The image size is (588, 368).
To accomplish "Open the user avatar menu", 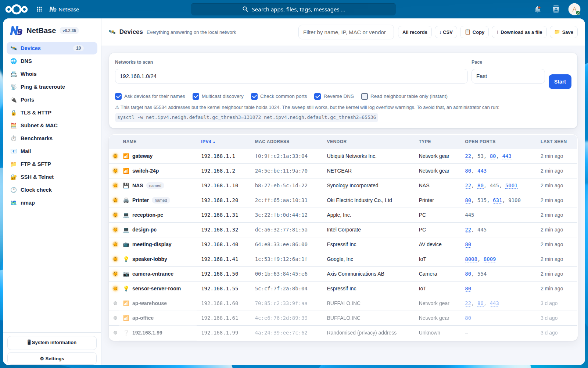I will (574, 9).
